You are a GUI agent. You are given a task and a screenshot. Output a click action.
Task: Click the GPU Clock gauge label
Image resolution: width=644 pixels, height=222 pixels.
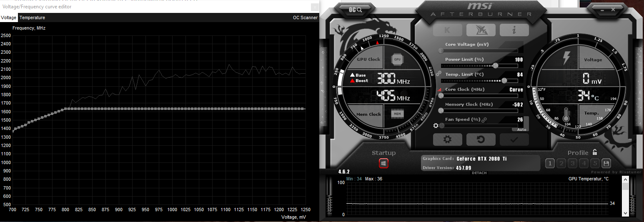click(368, 59)
